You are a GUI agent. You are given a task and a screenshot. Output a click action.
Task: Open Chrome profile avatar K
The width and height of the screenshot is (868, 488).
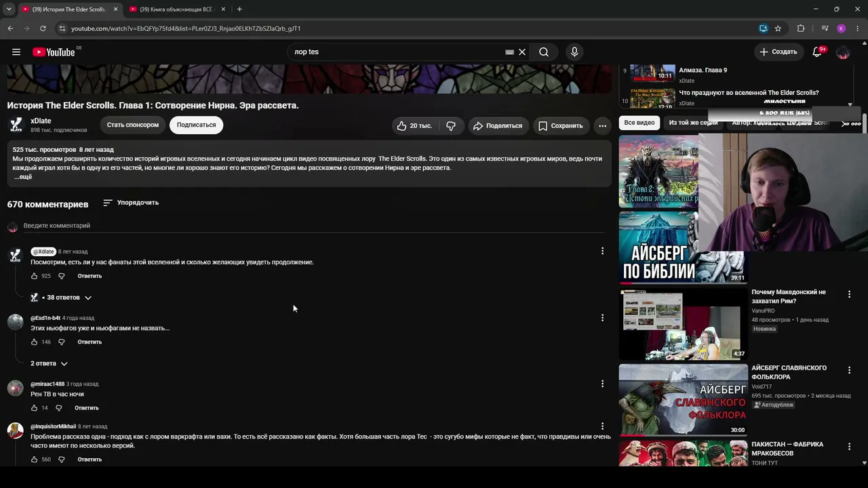pyautogui.click(x=841, y=28)
